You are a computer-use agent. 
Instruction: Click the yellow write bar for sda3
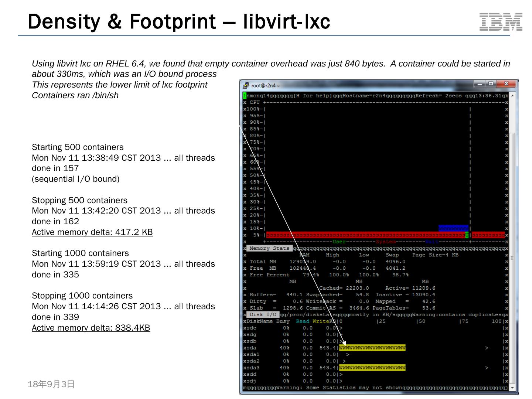pos(372,368)
